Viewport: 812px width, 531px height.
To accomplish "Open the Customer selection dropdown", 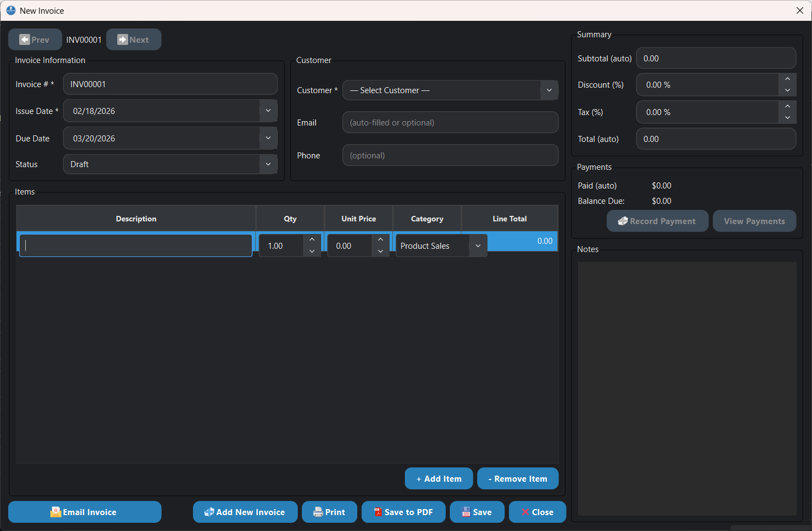I will (x=549, y=90).
